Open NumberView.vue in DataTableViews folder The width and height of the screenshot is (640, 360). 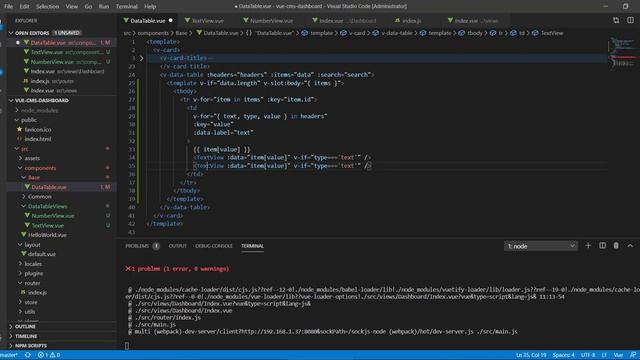(x=53, y=216)
